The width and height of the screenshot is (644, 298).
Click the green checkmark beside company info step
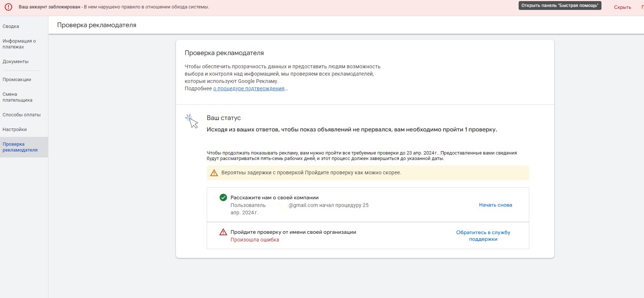click(x=223, y=197)
